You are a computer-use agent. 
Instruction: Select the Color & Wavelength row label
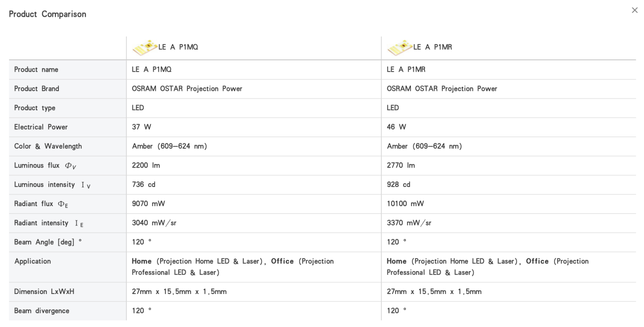(x=48, y=146)
